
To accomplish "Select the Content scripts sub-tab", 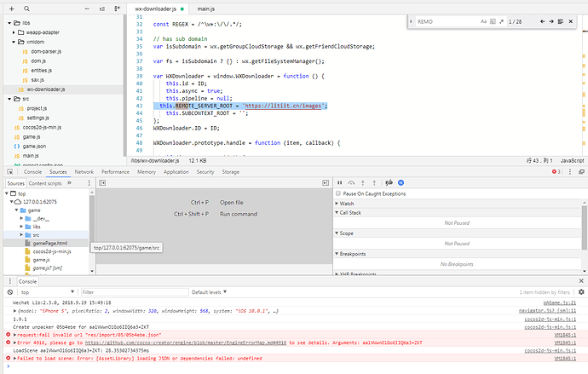I will pyautogui.click(x=45, y=183).
